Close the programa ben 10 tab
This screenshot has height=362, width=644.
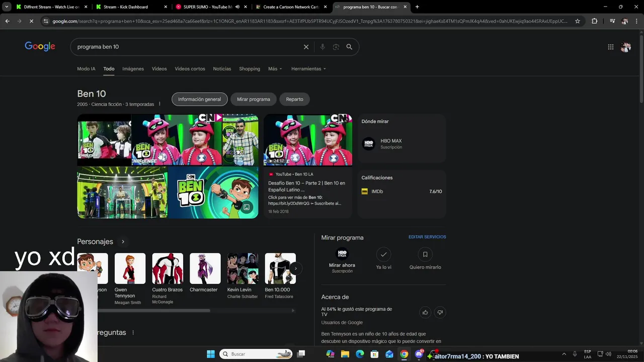(405, 7)
